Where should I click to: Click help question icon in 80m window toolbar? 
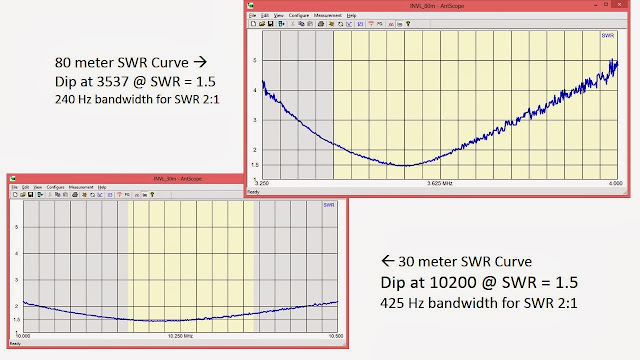(408, 24)
